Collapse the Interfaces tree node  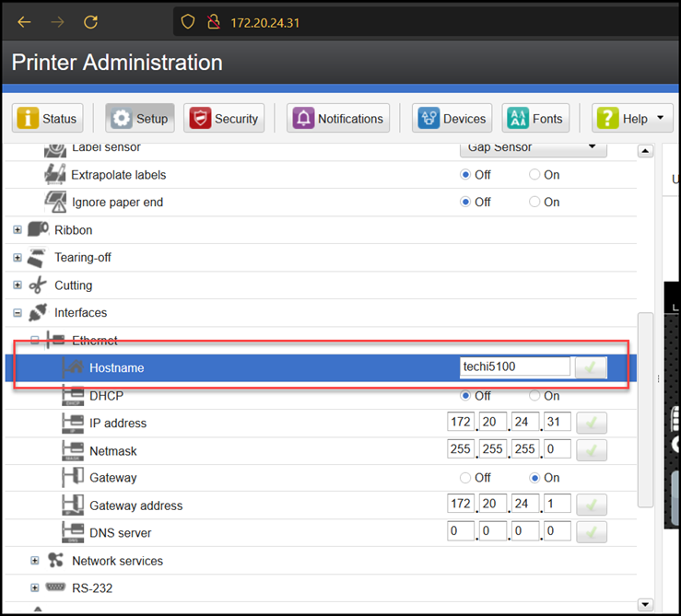(x=18, y=313)
